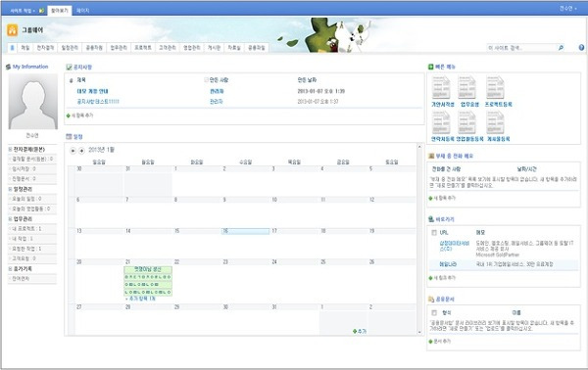Click the 일정 calendar title icon
588x370 pixels.
point(69,137)
